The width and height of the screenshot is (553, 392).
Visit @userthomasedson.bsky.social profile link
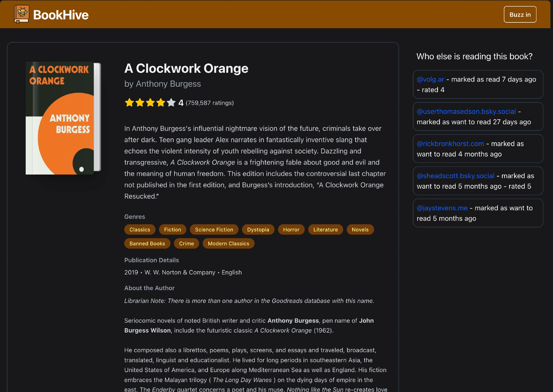[x=466, y=111]
